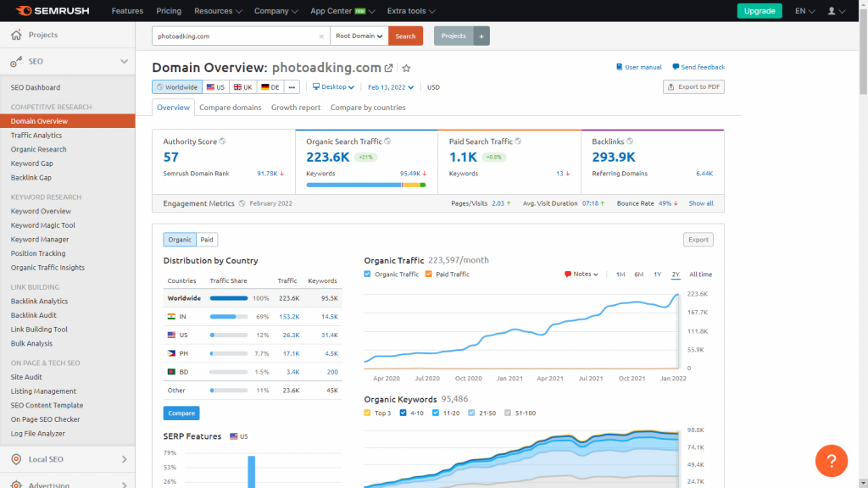The height and width of the screenshot is (488, 868).
Task: Select the US flag database
Action: 215,87
